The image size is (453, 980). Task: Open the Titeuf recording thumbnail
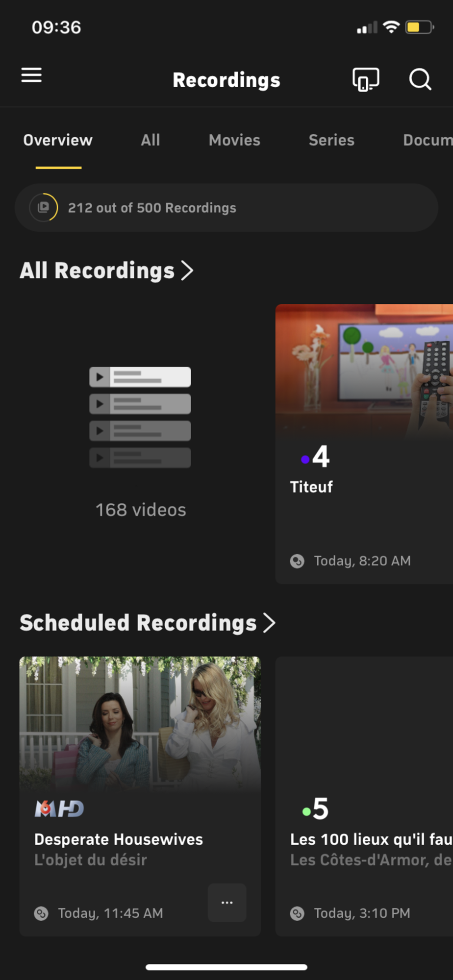(x=364, y=370)
